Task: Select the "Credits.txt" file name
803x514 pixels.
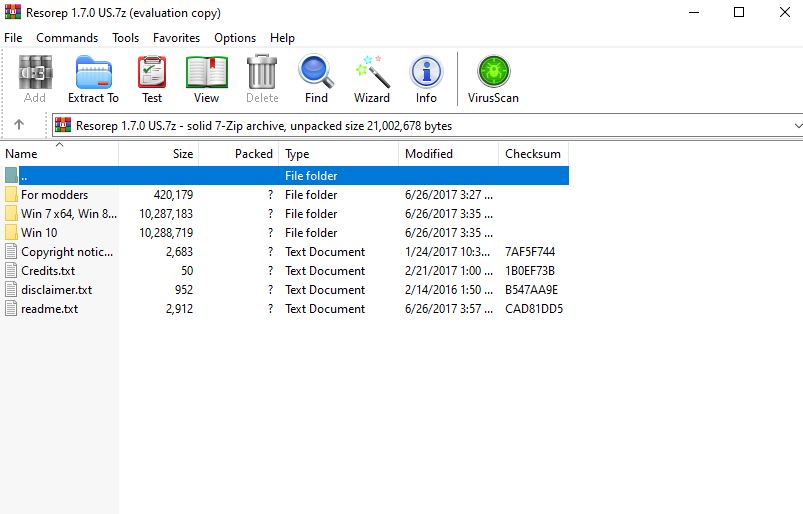Action: click(x=48, y=271)
